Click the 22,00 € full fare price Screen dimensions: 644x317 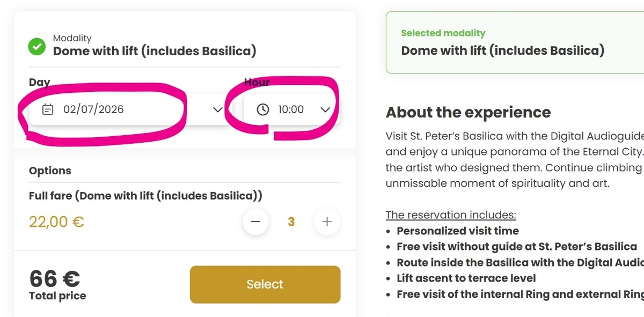point(56,222)
